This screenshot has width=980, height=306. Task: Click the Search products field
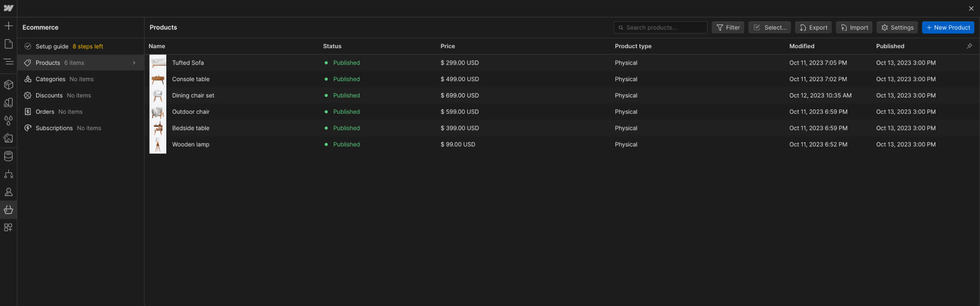pos(661,27)
